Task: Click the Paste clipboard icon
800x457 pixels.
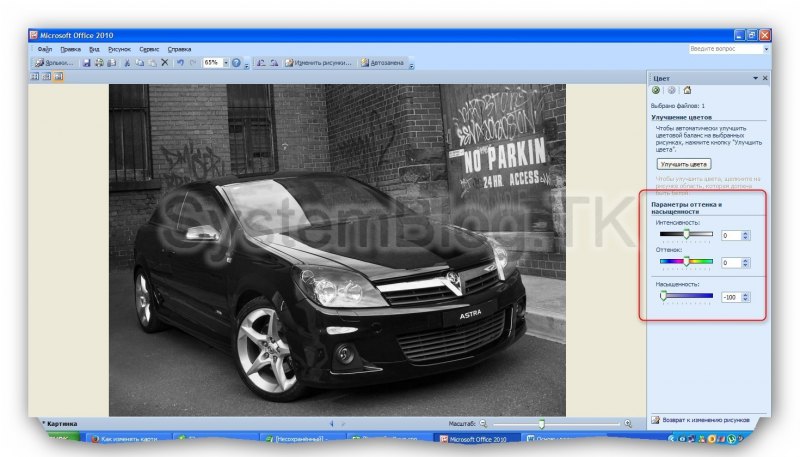Action: 152,63
